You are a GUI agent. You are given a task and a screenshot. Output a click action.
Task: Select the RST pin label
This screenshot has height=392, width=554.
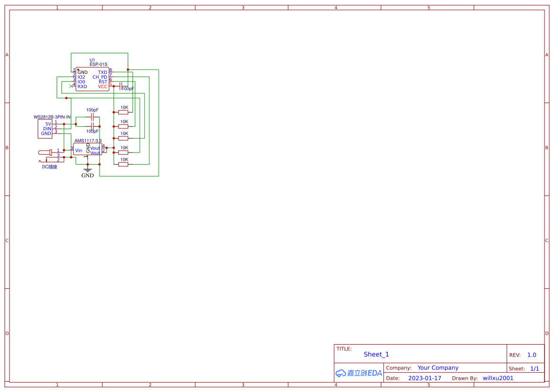[103, 81]
